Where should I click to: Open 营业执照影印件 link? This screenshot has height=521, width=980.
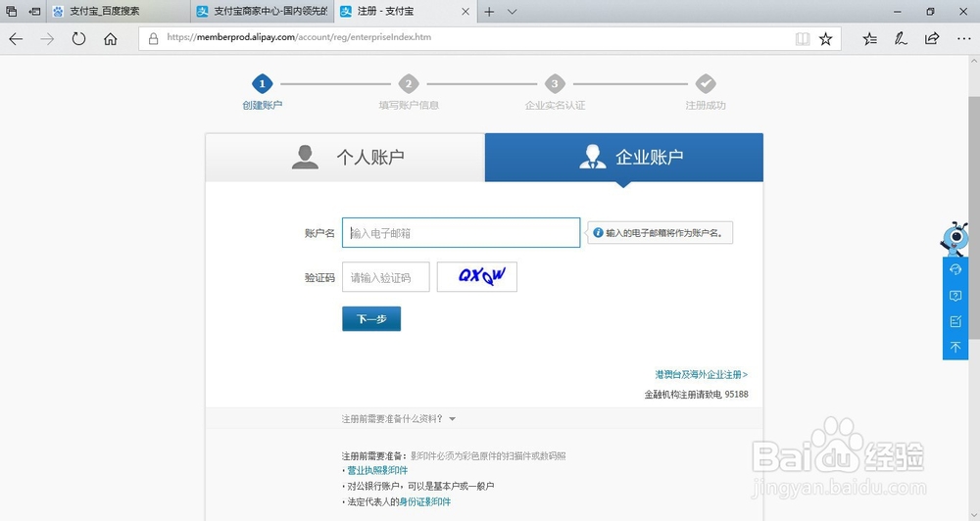point(377,470)
